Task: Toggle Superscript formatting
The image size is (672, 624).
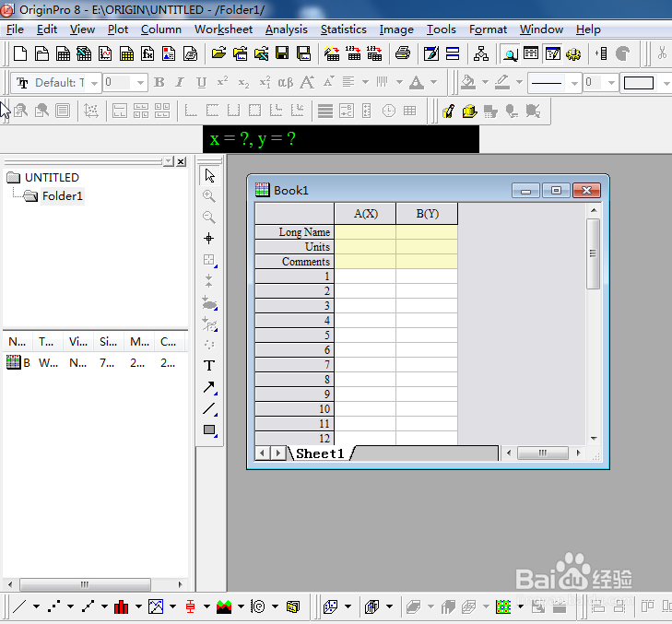Action: tap(222, 82)
